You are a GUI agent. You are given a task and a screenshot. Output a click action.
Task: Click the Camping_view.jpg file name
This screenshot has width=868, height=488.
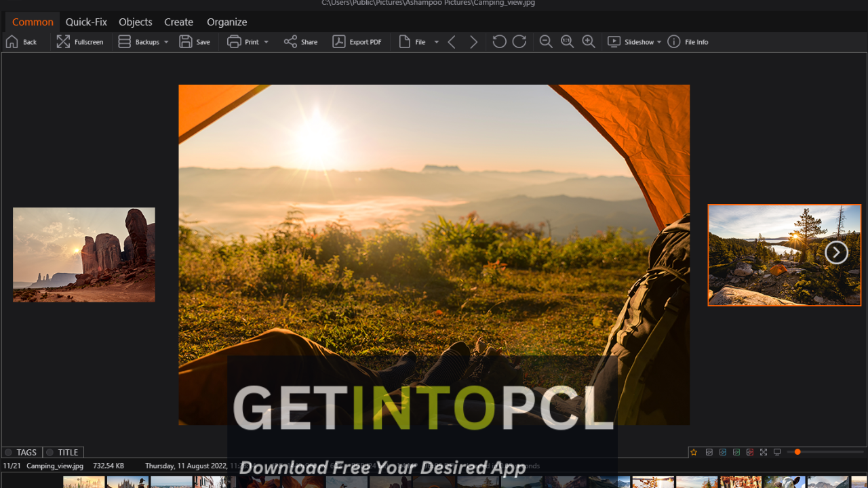[55, 466]
